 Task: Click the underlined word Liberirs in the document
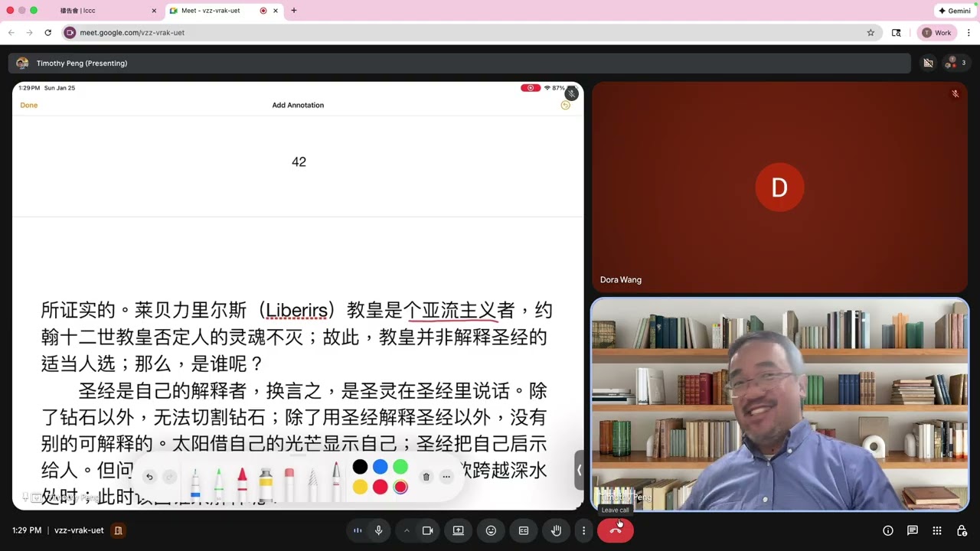point(296,311)
